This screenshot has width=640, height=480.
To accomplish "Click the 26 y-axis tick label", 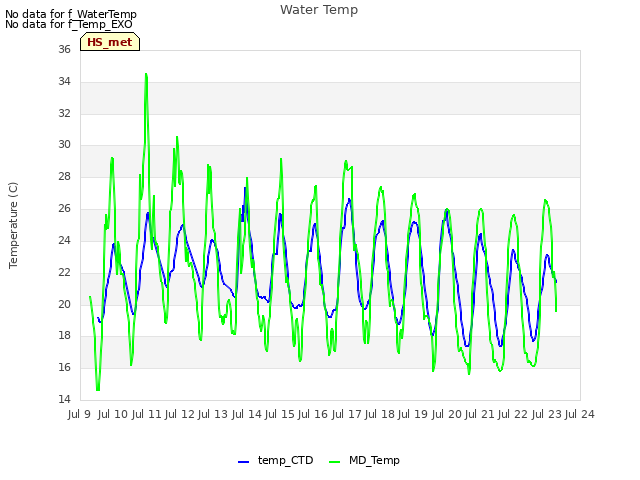I will pyautogui.click(x=64, y=209).
